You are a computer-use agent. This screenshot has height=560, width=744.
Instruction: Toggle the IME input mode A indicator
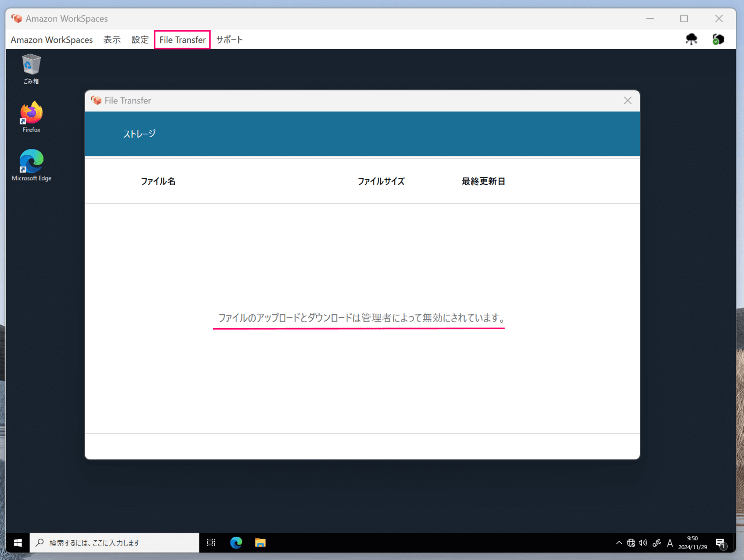(670, 543)
